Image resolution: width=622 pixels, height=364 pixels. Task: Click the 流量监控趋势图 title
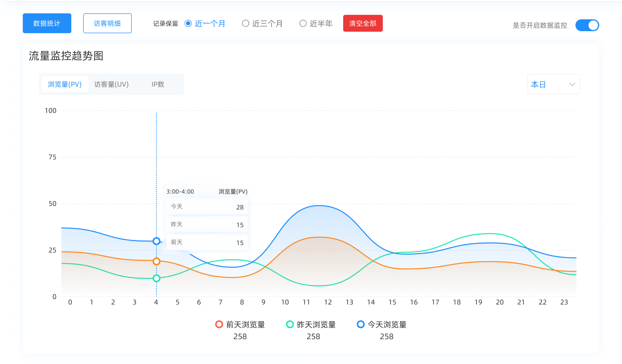click(x=66, y=56)
